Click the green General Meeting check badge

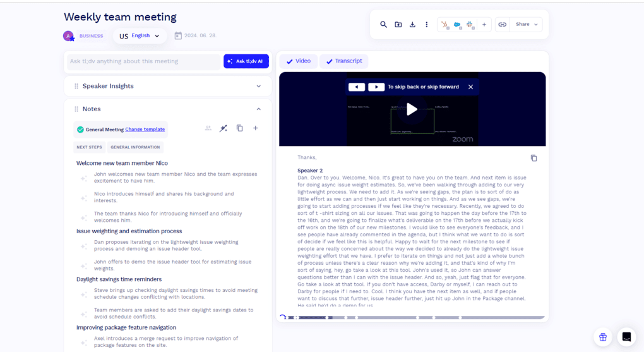tap(81, 130)
